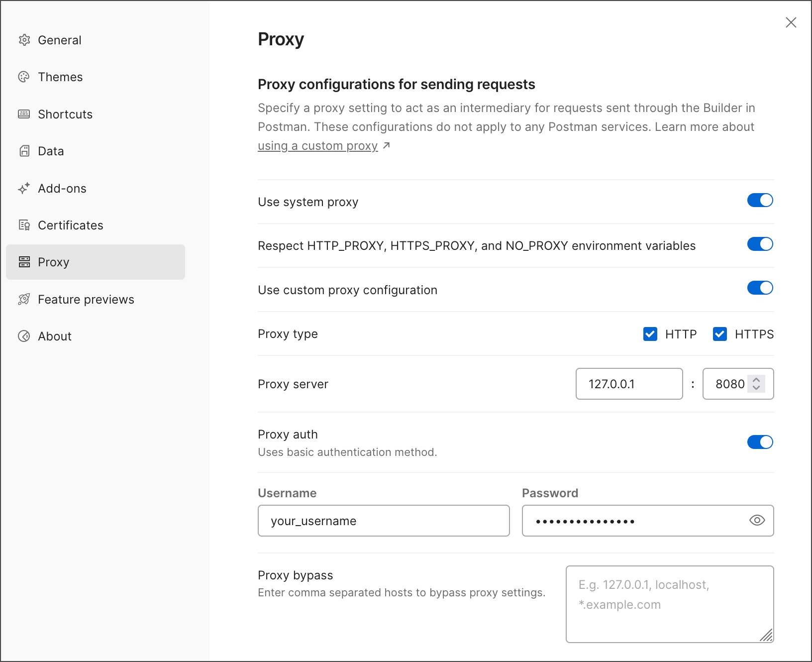Disable the Use system proxy toggle
Screen dimensions: 812x662
[760, 200]
